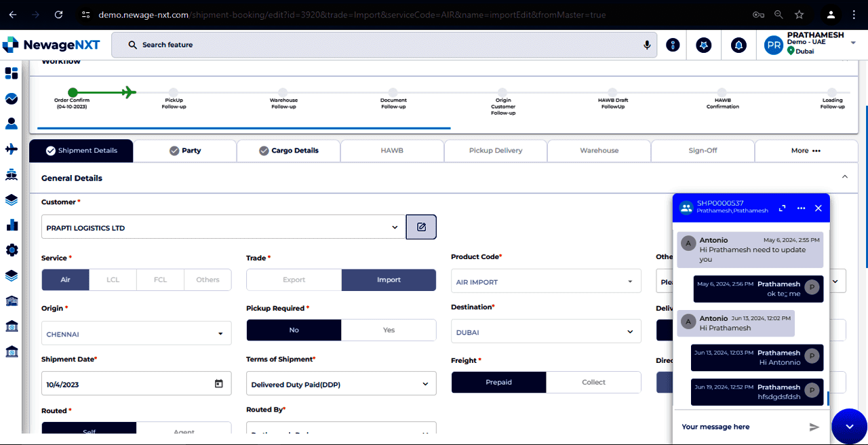The image size is (868, 445).
Task: Open the airplane icon in left sidebar
Action: (12, 149)
